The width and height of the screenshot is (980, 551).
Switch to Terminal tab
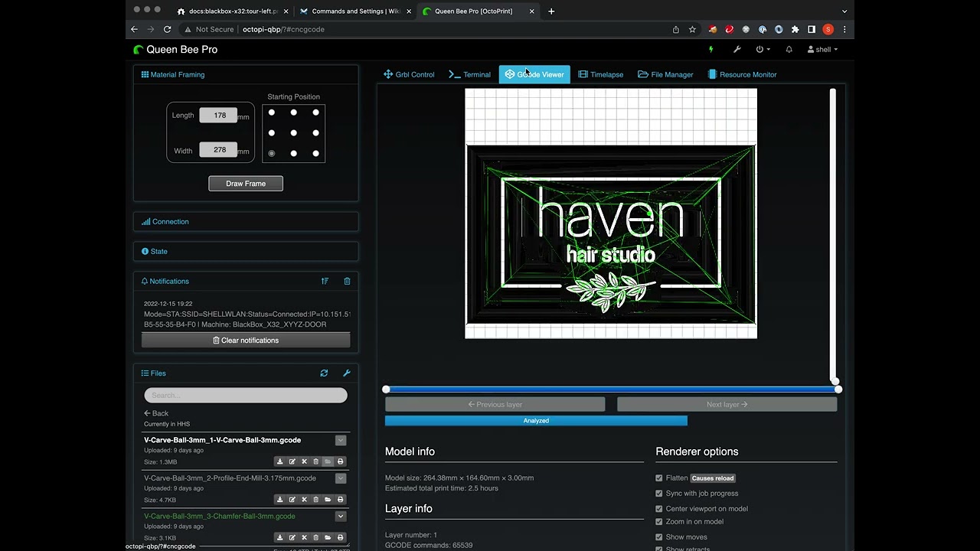[469, 75]
